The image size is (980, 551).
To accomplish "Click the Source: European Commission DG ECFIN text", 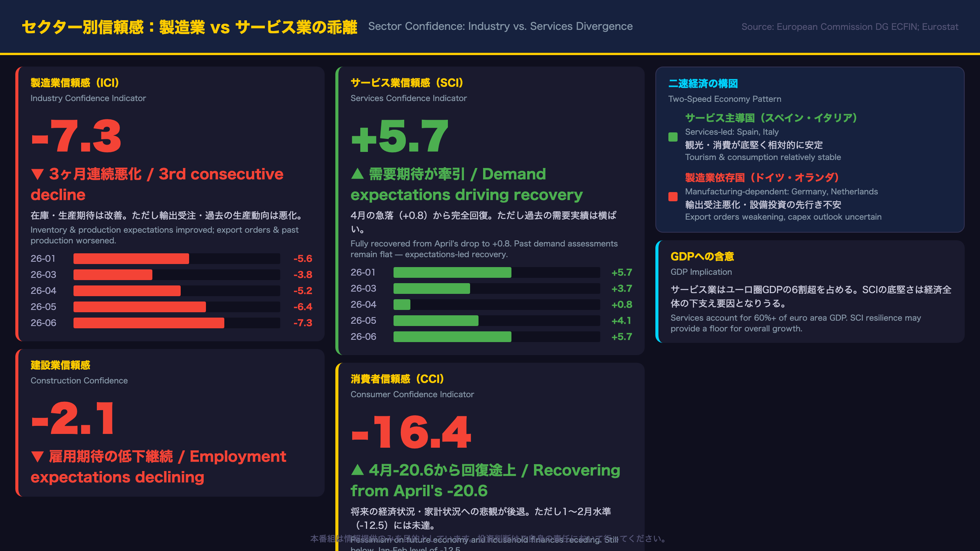I will (850, 27).
